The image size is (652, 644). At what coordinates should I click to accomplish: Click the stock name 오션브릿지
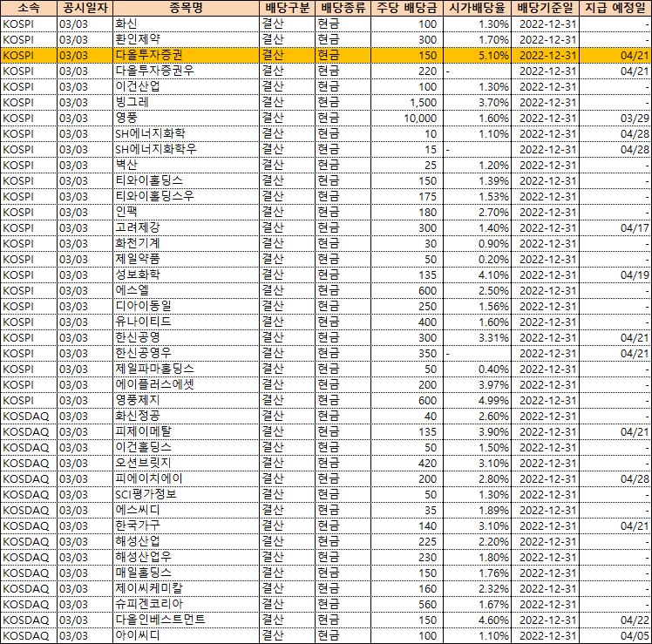[x=143, y=463]
